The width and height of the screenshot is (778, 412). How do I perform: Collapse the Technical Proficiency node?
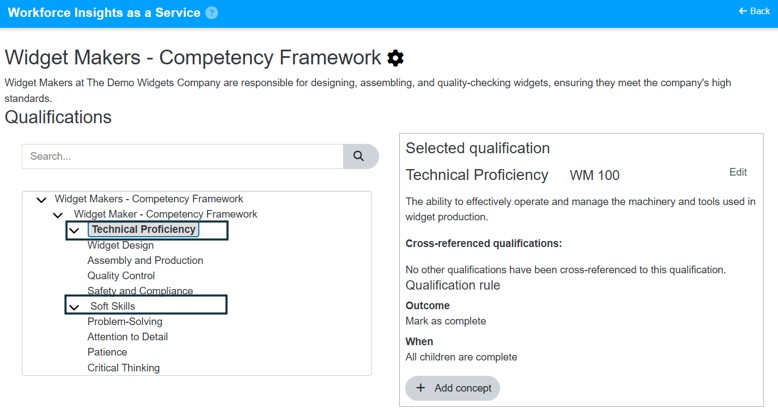click(74, 230)
